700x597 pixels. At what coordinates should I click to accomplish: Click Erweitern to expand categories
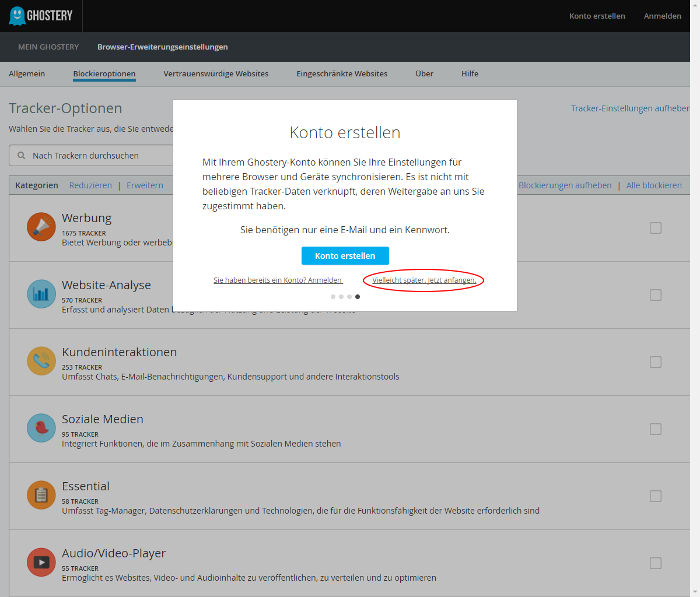pos(145,185)
